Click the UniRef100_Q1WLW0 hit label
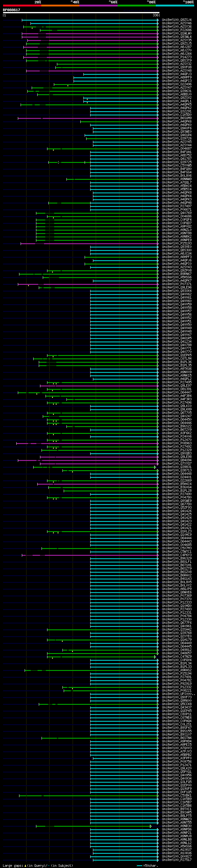 pyautogui.click(x=177, y=33)
